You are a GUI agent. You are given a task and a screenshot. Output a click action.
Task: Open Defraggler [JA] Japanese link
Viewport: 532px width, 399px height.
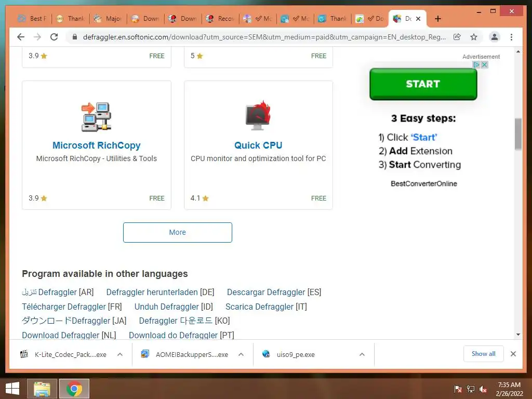click(74, 321)
